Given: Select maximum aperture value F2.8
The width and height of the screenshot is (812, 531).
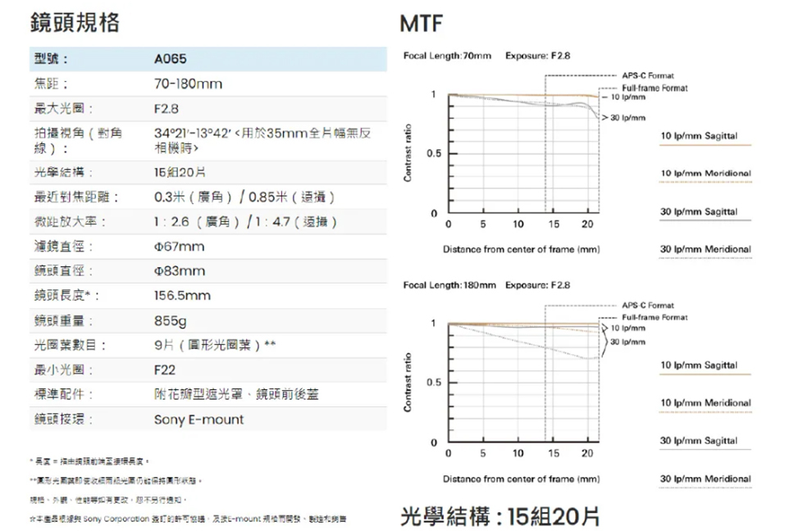Looking at the screenshot, I should (167, 109).
